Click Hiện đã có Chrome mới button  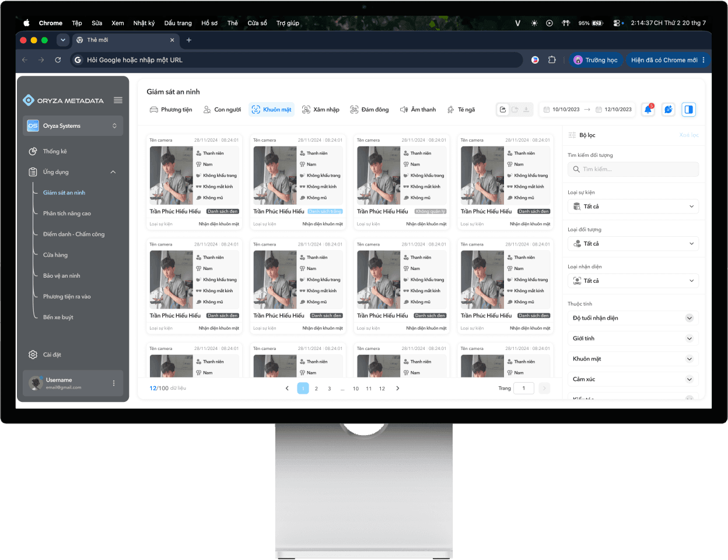point(668,60)
